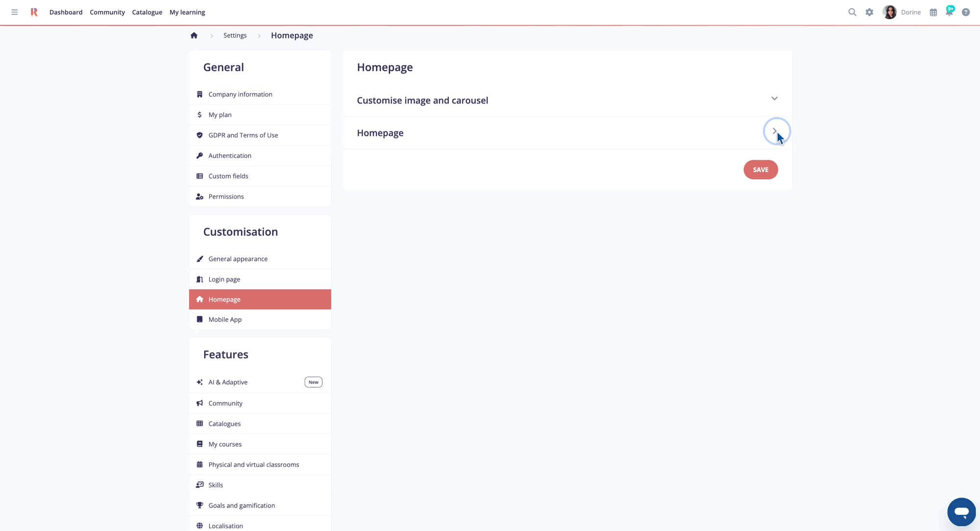
Task: Expand the Customise image and carousel section
Action: [x=774, y=99]
